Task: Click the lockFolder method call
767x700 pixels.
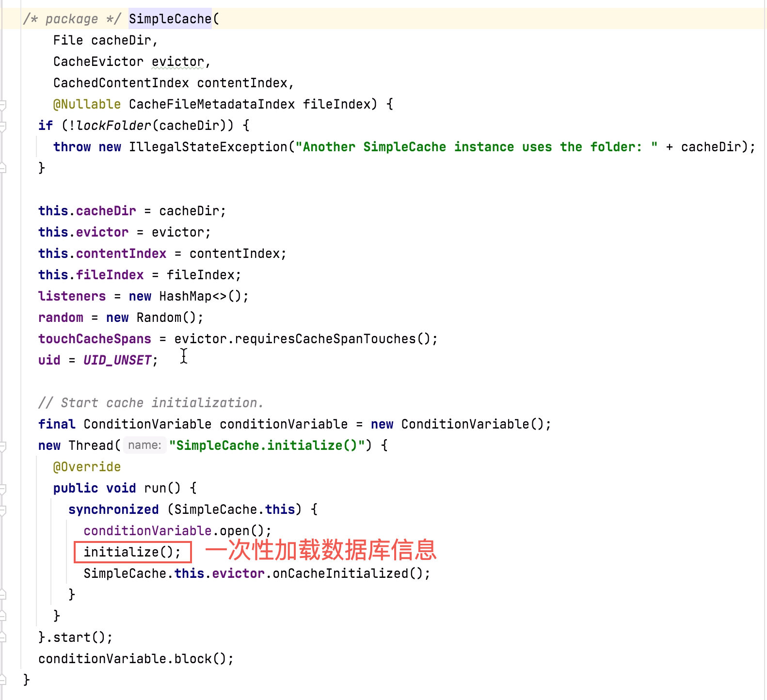Action: [x=113, y=126]
